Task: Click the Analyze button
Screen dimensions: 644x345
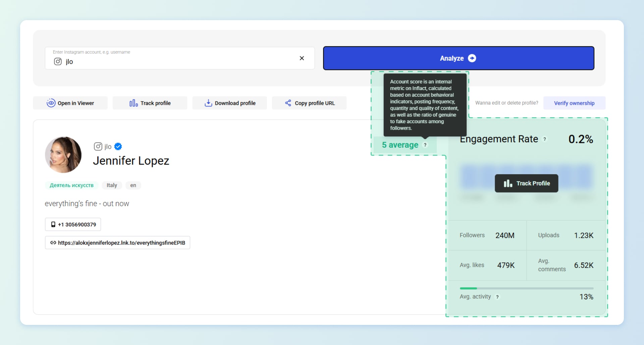Action: pyautogui.click(x=459, y=58)
